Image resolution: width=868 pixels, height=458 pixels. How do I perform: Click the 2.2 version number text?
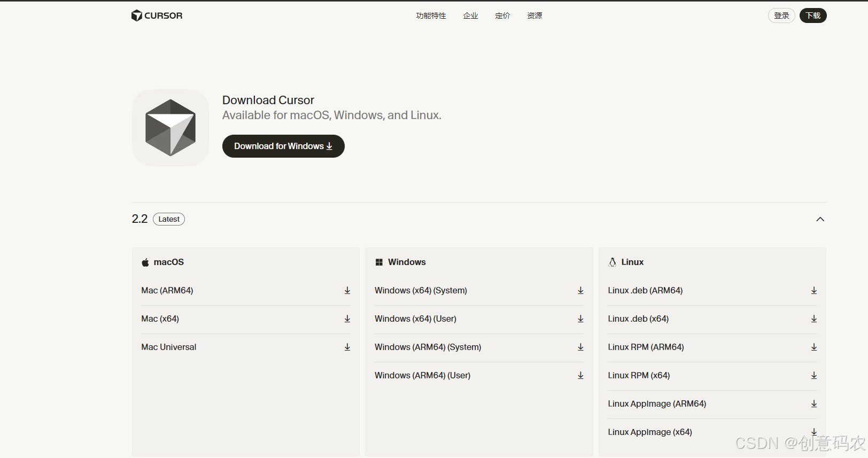tap(139, 219)
